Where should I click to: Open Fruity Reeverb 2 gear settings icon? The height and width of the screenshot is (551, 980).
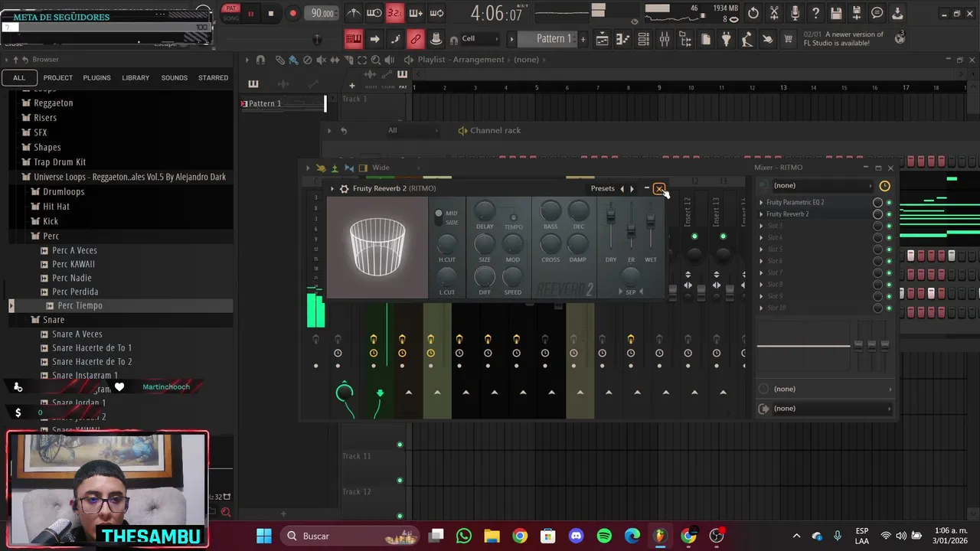pyautogui.click(x=344, y=188)
